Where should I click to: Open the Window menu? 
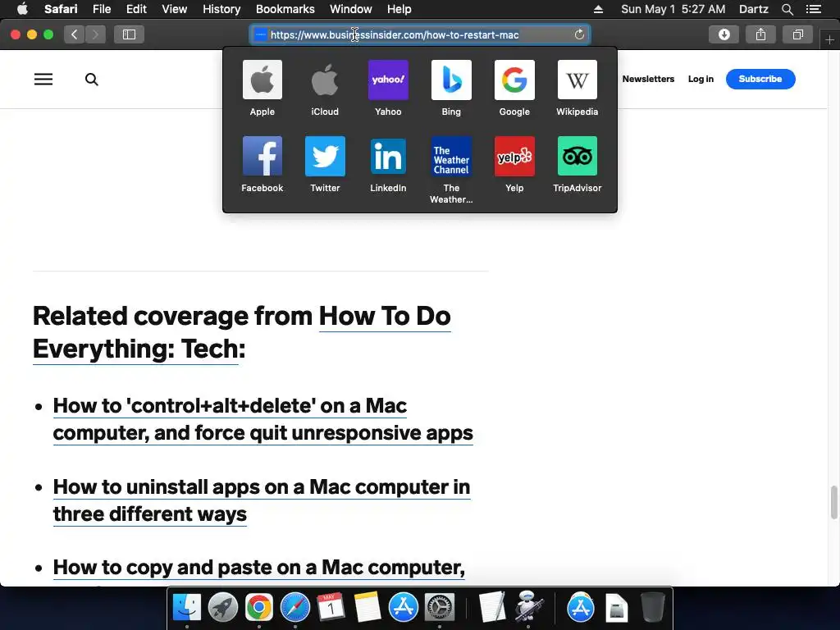pyautogui.click(x=350, y=9)
